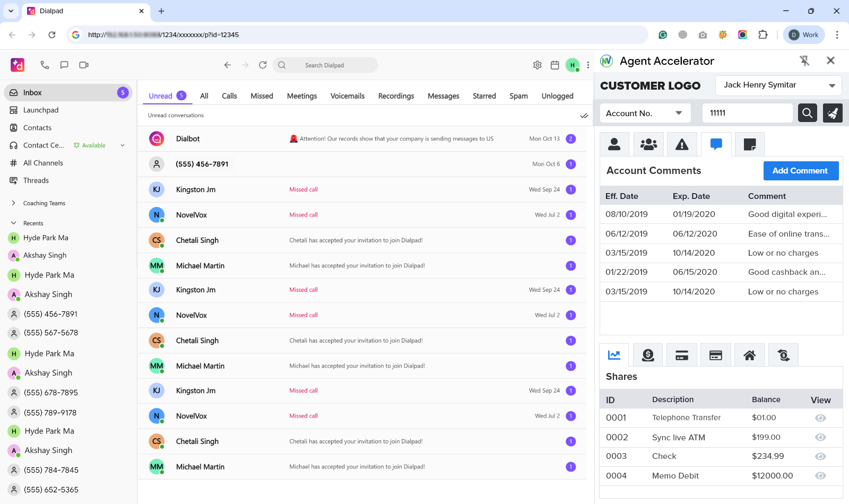Screen dimensions: 849x504
Task: Open the new message chat icon
Action: (x=64, y=65)
